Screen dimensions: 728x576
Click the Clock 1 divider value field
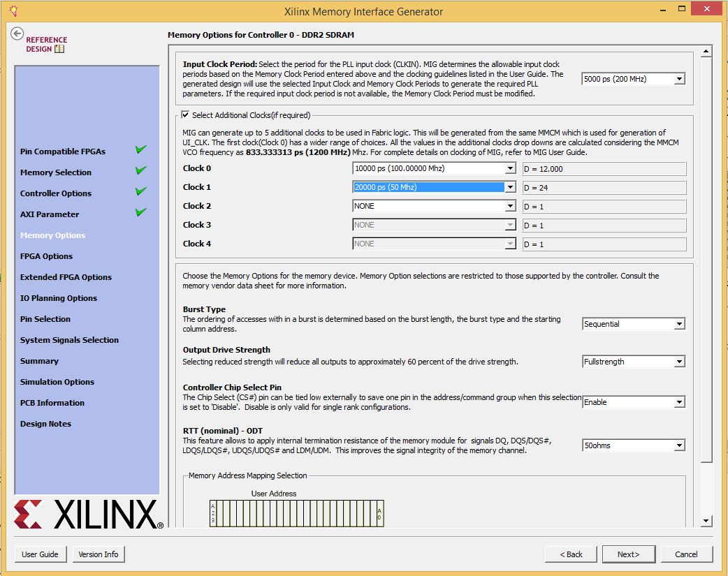pos(604,188)
